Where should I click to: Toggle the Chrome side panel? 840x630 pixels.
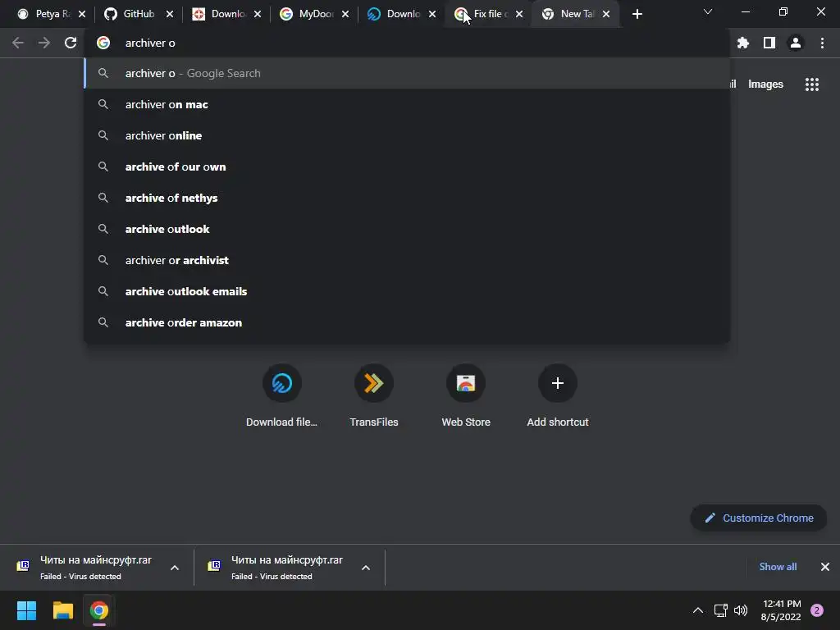[769, 43]
